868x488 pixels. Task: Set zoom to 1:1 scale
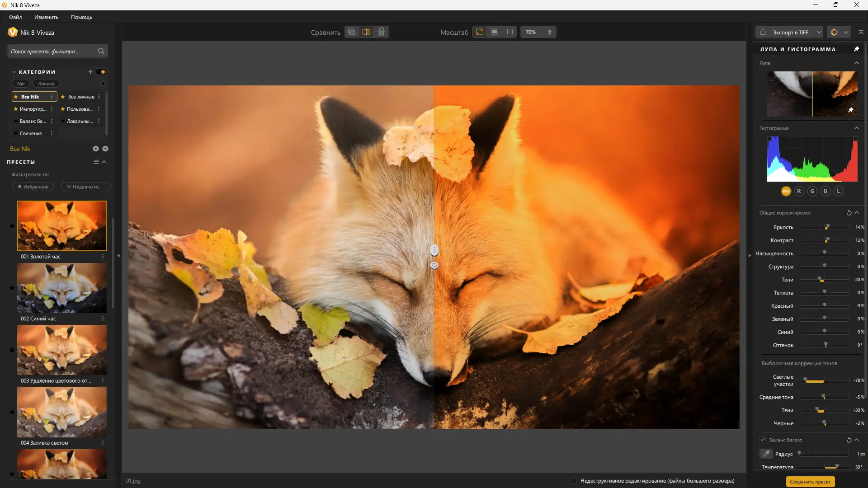point(509,32)
